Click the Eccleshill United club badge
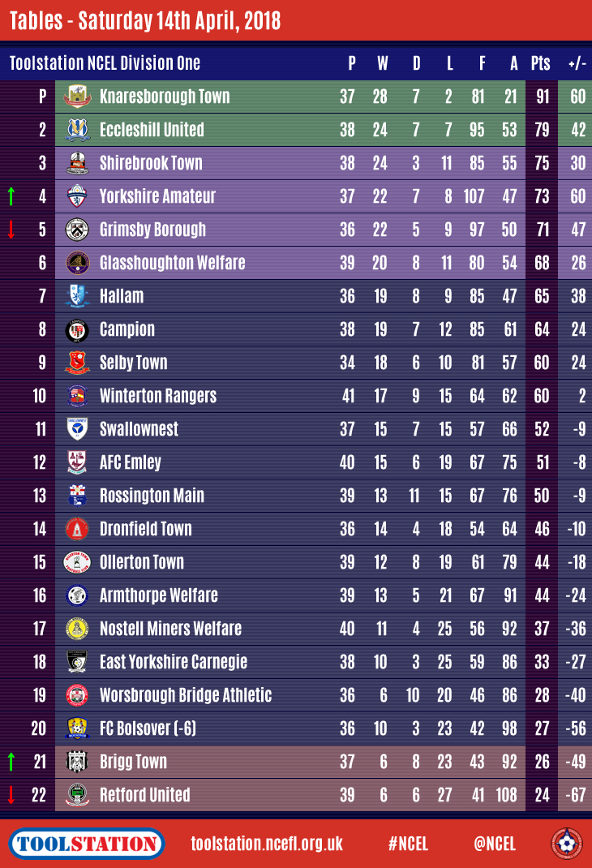 pyautogui.click(x=77, y=130)
